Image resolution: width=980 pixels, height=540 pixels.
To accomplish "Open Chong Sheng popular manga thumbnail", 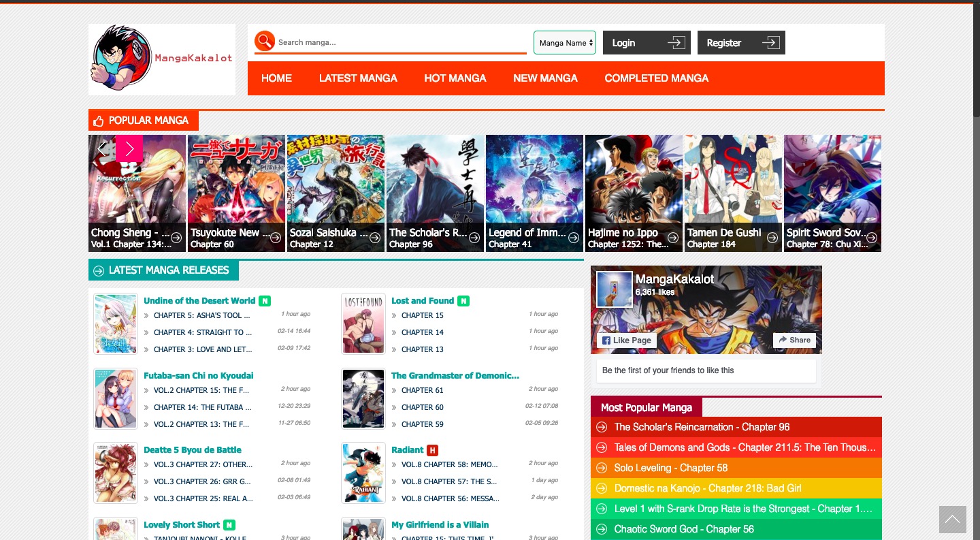I will [137, 193].
